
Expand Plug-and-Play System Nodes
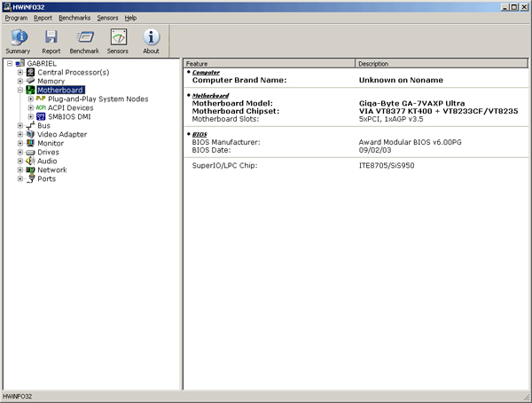click(x=30, y=99)
